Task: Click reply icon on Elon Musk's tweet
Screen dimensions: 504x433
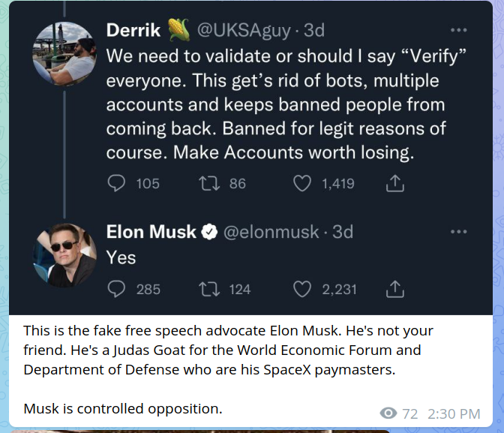Action: click(x=117, y=289)
